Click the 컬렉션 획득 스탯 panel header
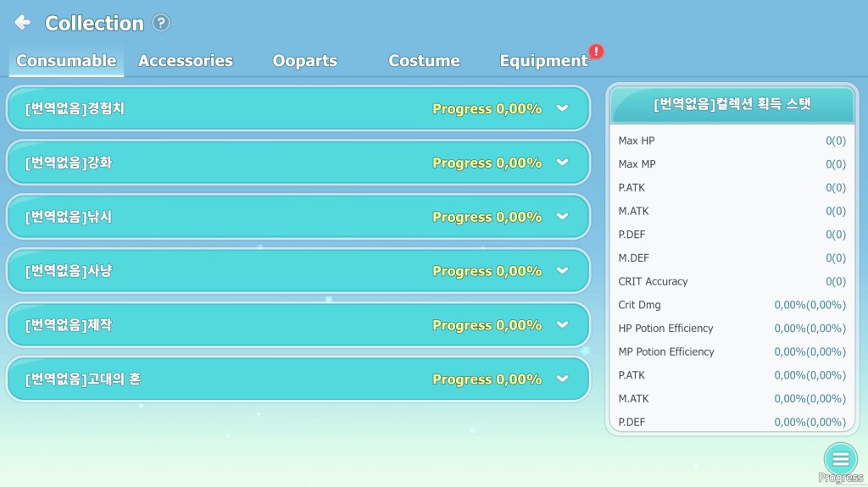The height and width of the screenshot is (487, 868). (x=732, y=104)
